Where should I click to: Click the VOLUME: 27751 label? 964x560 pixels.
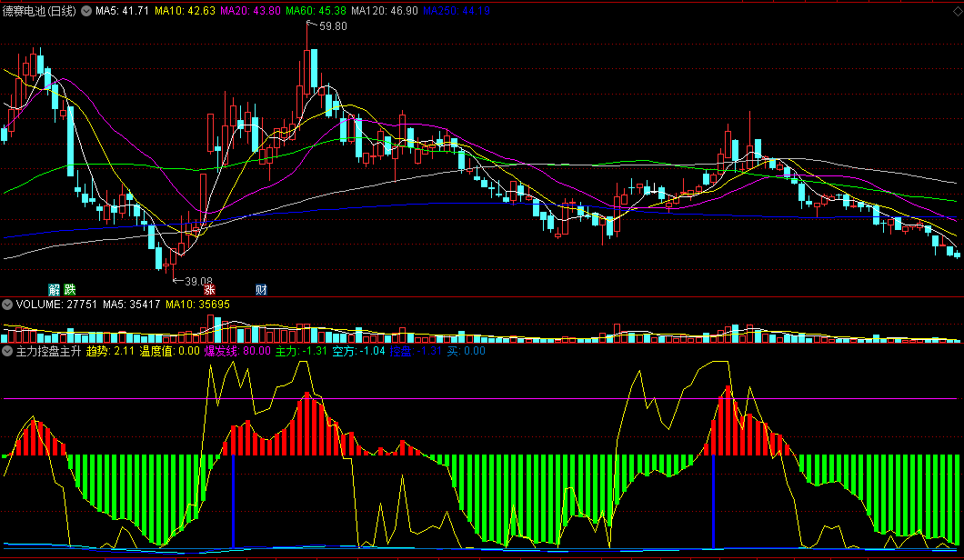click(56, 305)
